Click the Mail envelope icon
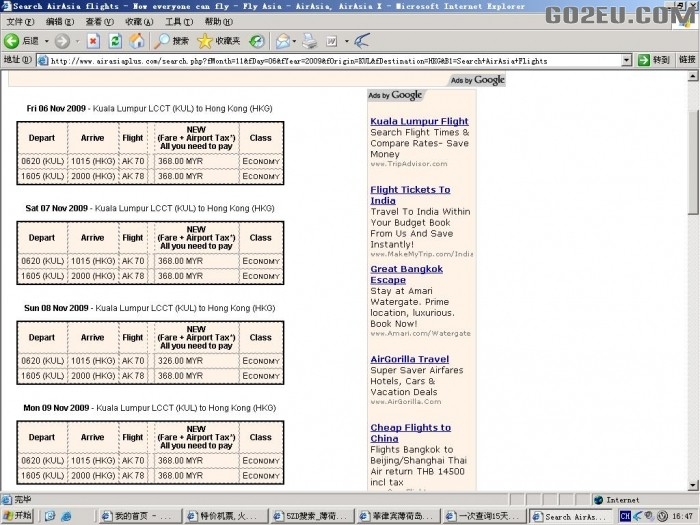 (283, 41)
